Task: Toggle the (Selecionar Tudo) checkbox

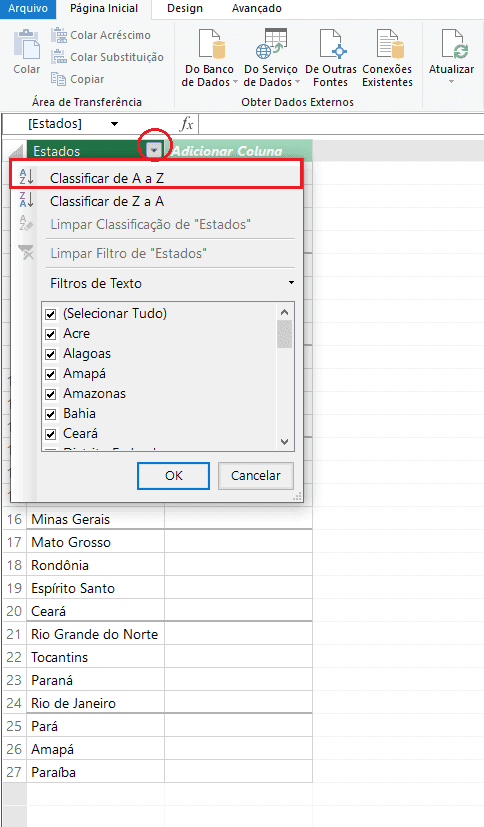Action: pos(51,314)
